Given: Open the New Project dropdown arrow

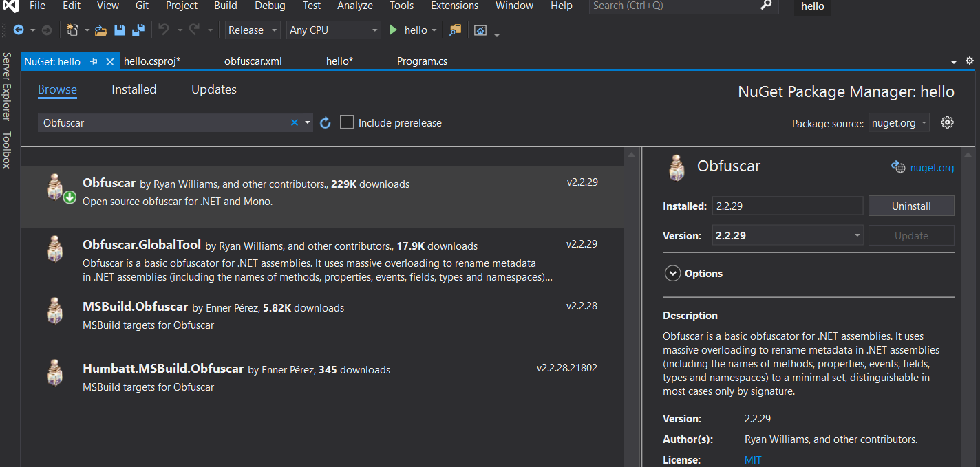Looking at the screenshot, I should click(x=87, y=30).
